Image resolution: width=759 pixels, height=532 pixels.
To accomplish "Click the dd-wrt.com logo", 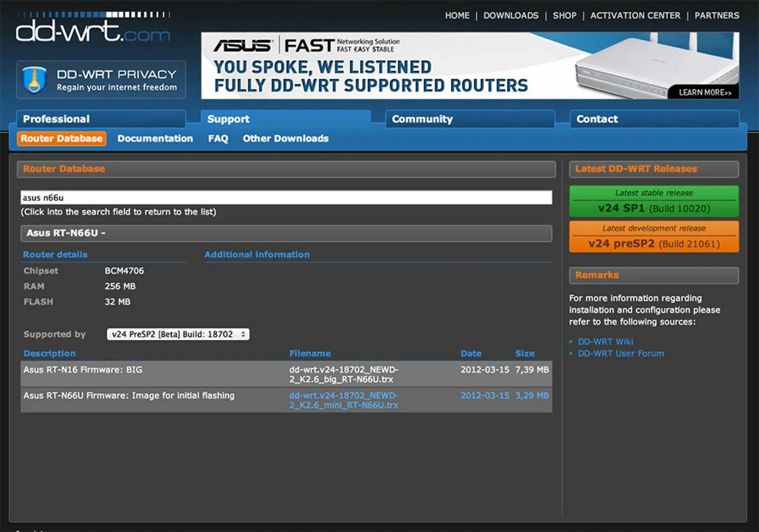I will pos(93,28).
